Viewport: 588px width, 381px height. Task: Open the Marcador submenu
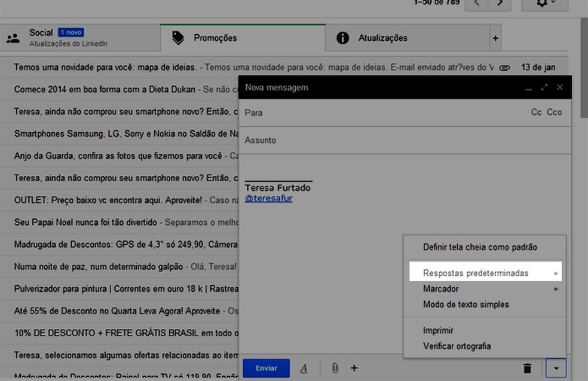tap(485, 289)
